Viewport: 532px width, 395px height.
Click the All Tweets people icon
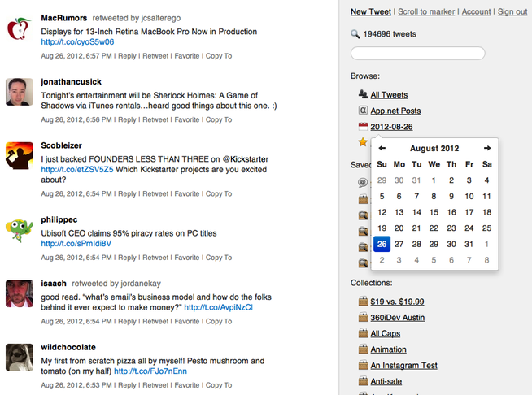[363, 94]
